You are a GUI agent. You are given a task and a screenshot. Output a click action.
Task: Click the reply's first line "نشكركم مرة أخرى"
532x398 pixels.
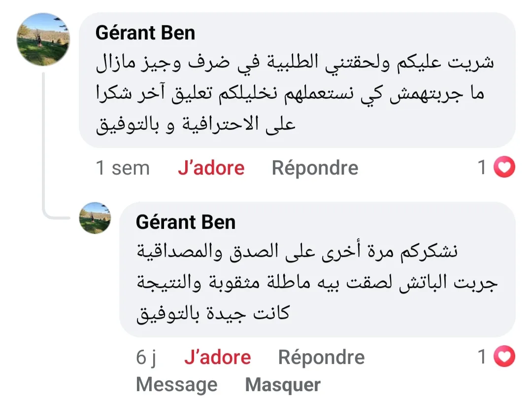tap(298, 253)
